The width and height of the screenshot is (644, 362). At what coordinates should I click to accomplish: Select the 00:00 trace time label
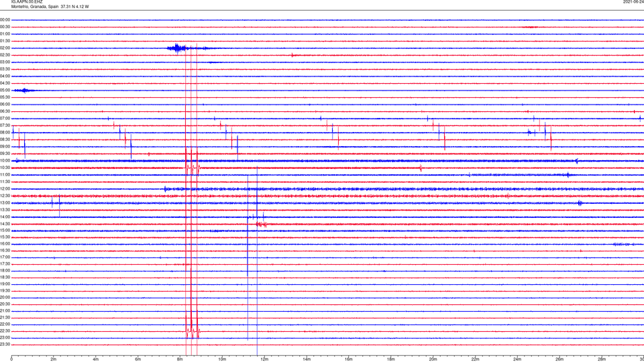point(5,19)
